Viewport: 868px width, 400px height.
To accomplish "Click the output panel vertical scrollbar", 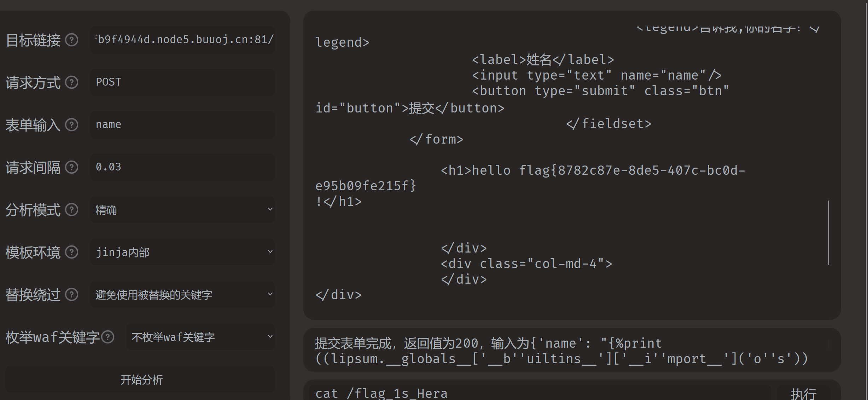I will tap(828, 232).
